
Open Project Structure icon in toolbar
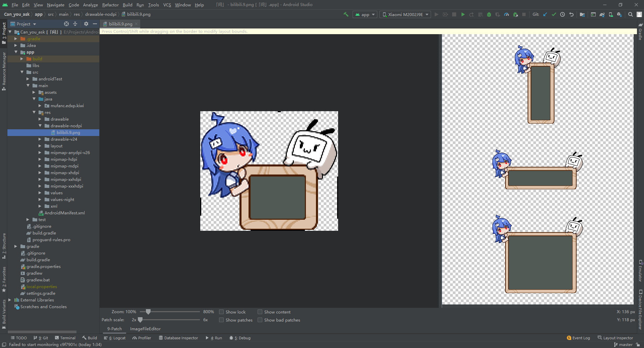pos(582,14)
